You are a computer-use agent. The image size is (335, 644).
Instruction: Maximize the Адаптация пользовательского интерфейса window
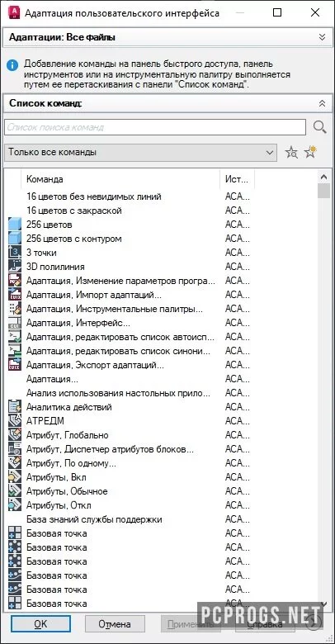(277, 12)
